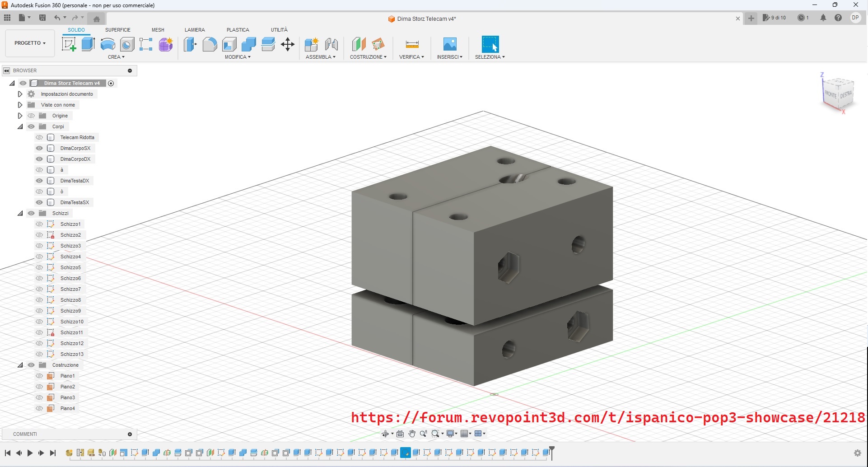
Task: Open the ASSEMBLA menu label
Action: (x=321, y=57)
